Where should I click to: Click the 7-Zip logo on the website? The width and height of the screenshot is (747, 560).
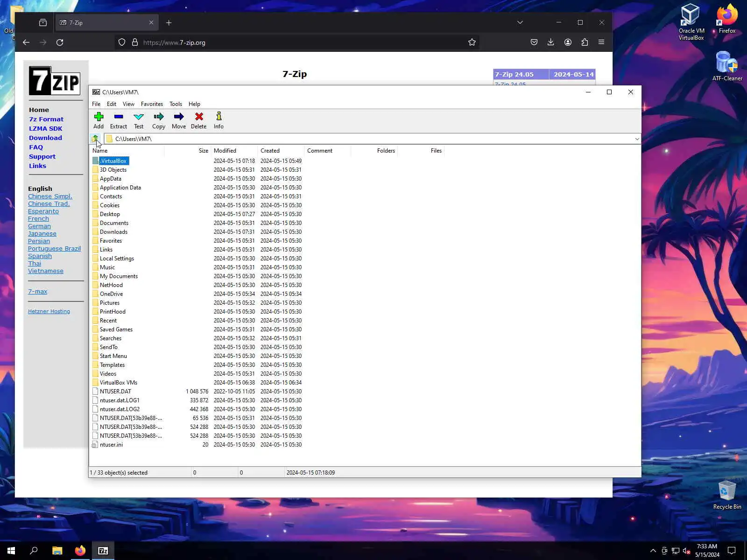(x=55, y=80)
